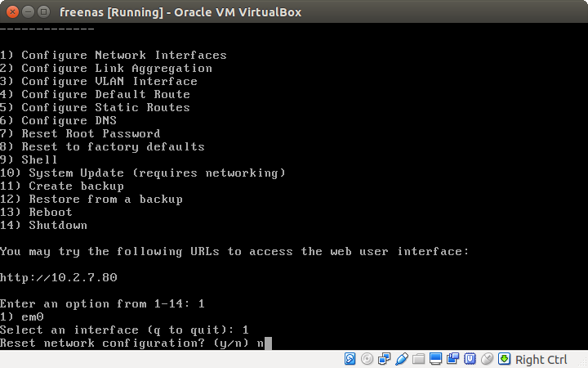Click the 'Reset Root Password' line

[x=80, y=133]
